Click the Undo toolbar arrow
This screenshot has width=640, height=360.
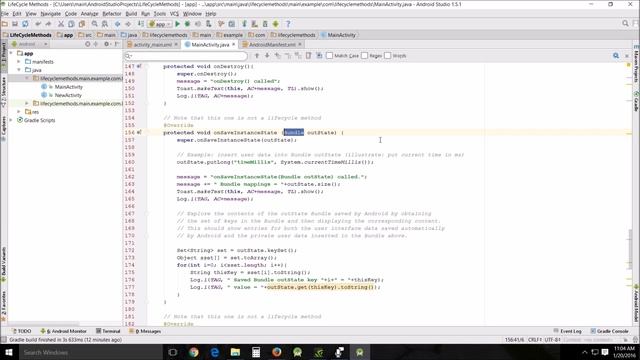coord(38,24)
